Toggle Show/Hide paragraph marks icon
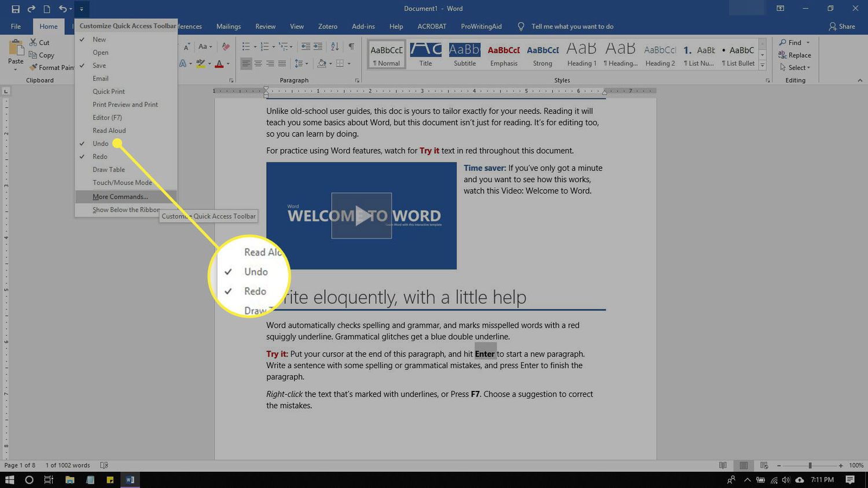The image size is (868, 488). (x=351, y=47)
